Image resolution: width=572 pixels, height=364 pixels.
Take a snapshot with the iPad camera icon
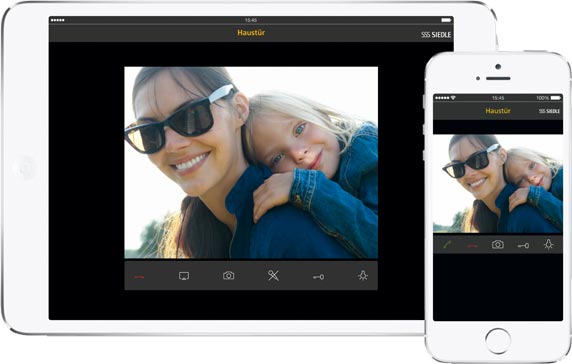[x=229, y=275]
